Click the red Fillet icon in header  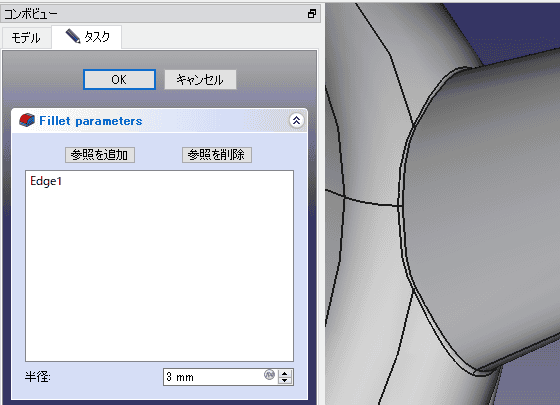(27, 120)
